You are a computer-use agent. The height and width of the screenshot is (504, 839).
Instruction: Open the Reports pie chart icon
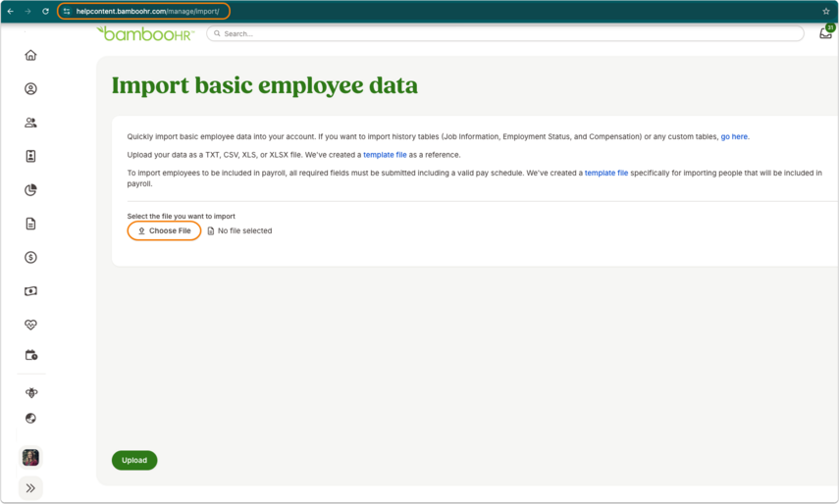click(30, 189)
